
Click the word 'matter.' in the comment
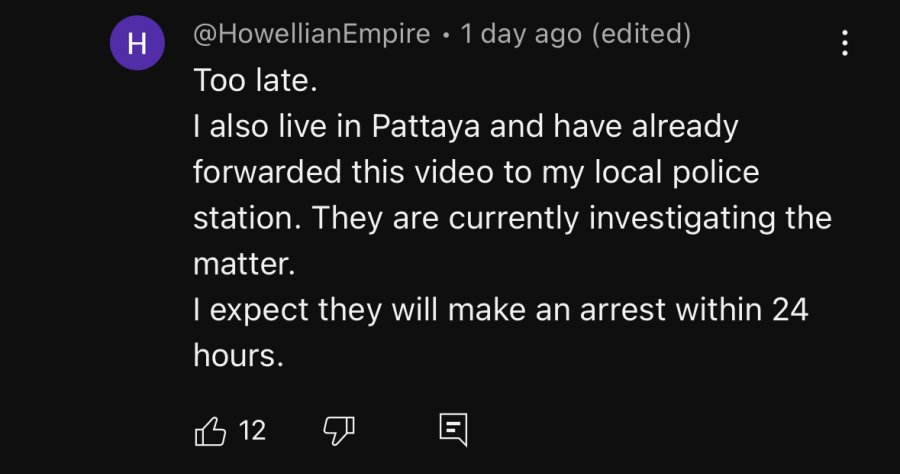pyautogui.click(x=244, y=265)
